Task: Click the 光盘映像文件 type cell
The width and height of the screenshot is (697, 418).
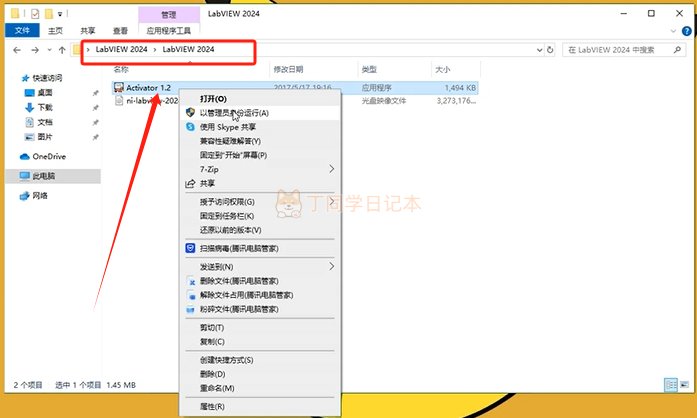Action: 384,101
